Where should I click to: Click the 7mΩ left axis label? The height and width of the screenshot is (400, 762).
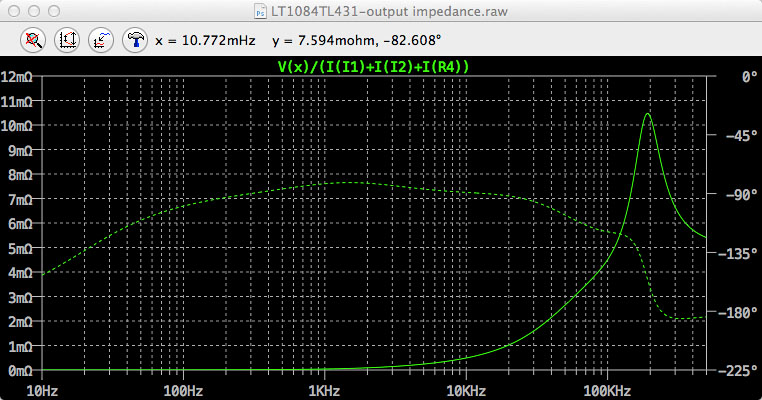[x=20, y=200]
